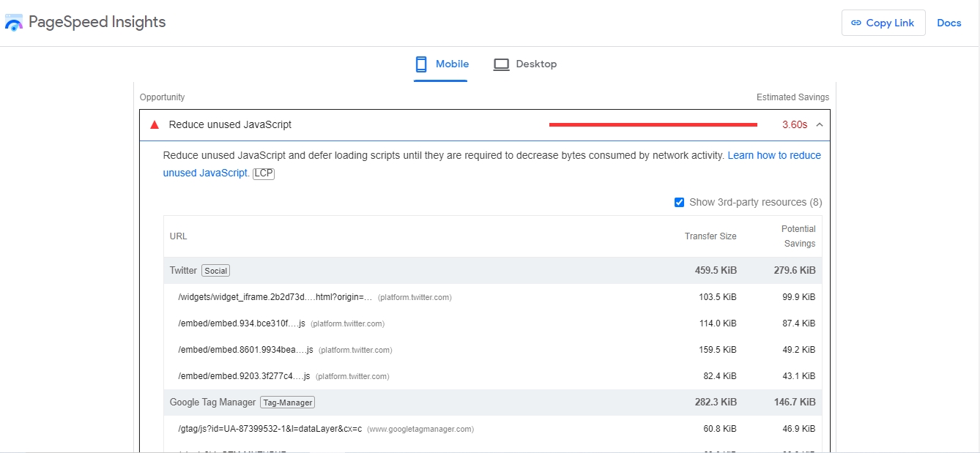
Task: Click the URL column header
Action: [x=178, y=236]
